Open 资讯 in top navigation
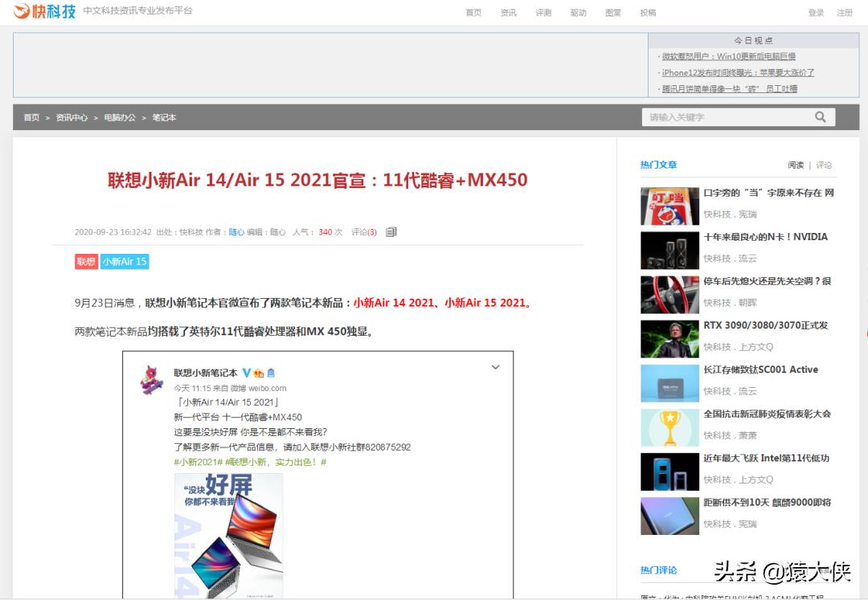Viewport: 868px width, 600px height. (508, 13)
